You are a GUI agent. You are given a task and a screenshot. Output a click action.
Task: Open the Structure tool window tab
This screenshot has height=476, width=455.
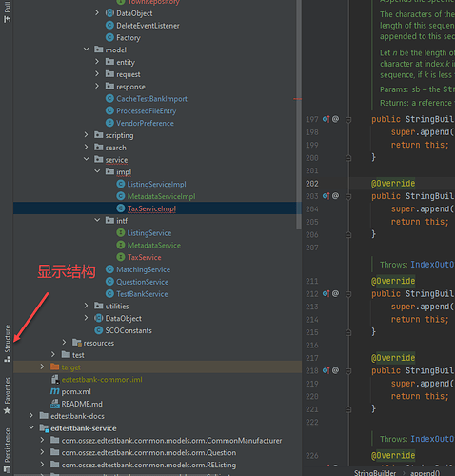coord(7,344)
